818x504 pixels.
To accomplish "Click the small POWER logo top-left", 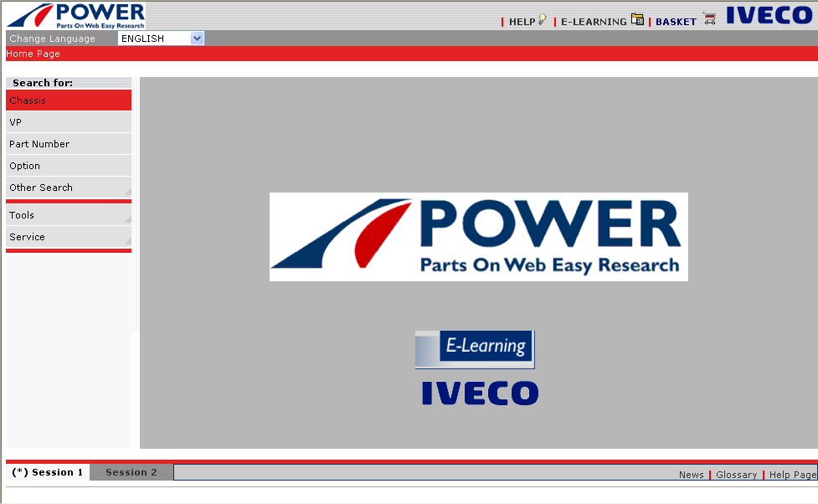I will 76,16.
